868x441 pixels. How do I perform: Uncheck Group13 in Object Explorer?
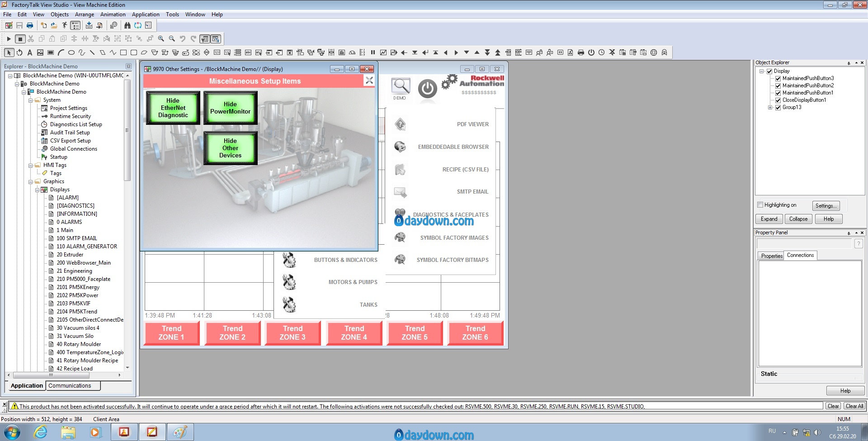(778, 108)
